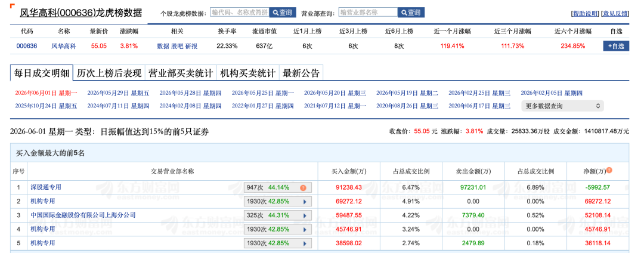
Task: Select date 2026年05月19日 星期二
Action: click(407, 93)
